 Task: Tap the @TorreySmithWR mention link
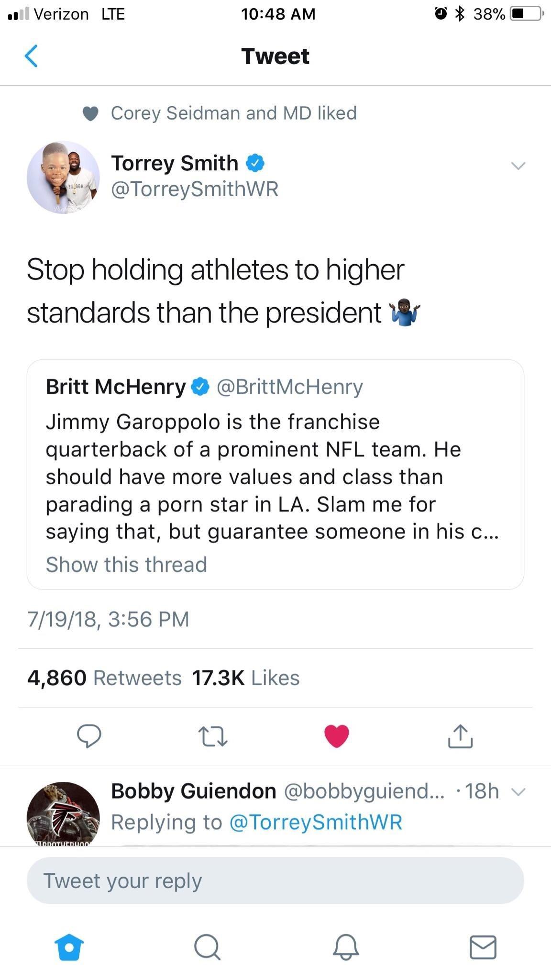pos(316,822)
